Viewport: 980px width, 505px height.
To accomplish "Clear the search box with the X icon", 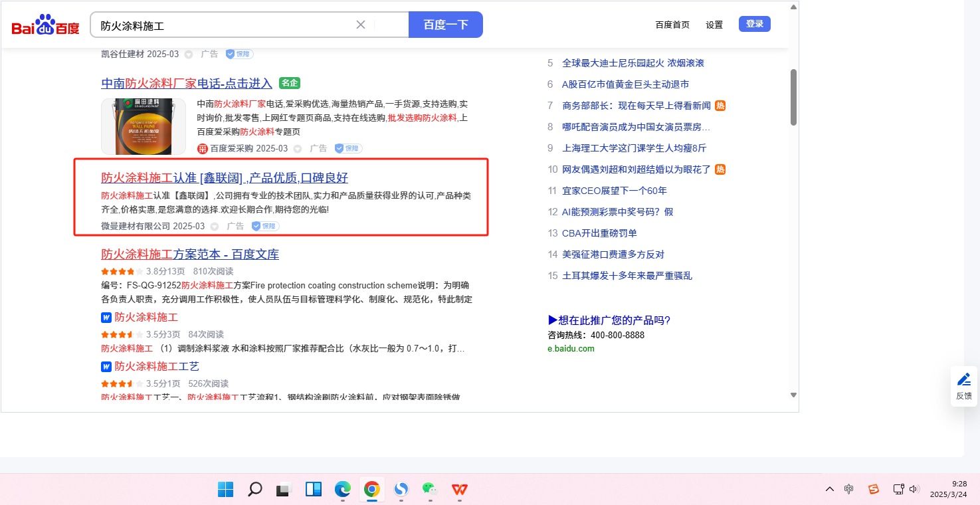I will pyautogui.click(x=361, y=25).
